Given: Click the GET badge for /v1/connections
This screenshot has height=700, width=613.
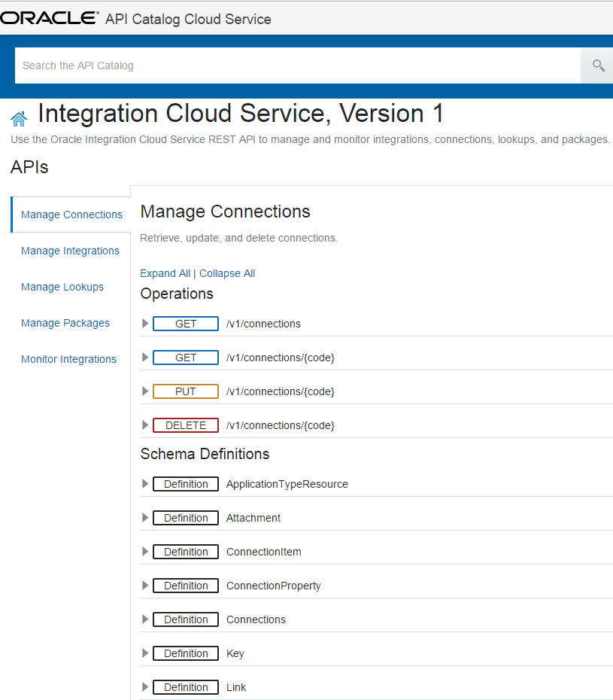Looking at the screenshot, I should 185,323.
